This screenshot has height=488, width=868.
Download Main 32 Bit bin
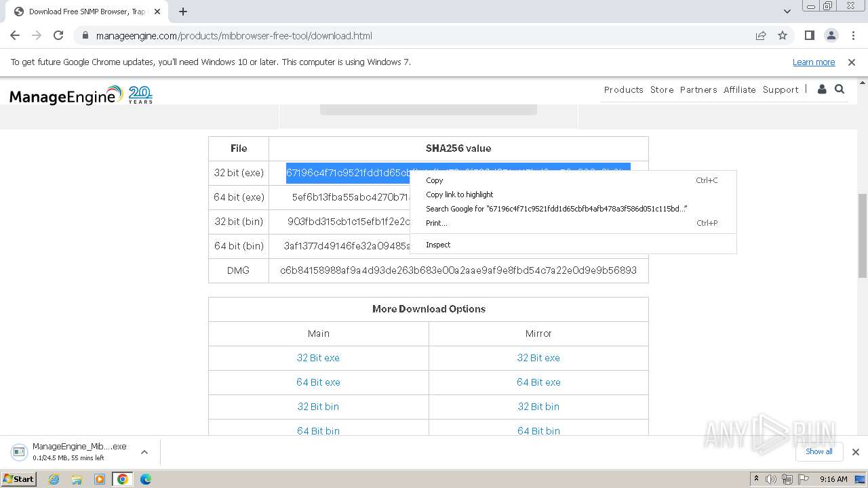click(318, 407)
